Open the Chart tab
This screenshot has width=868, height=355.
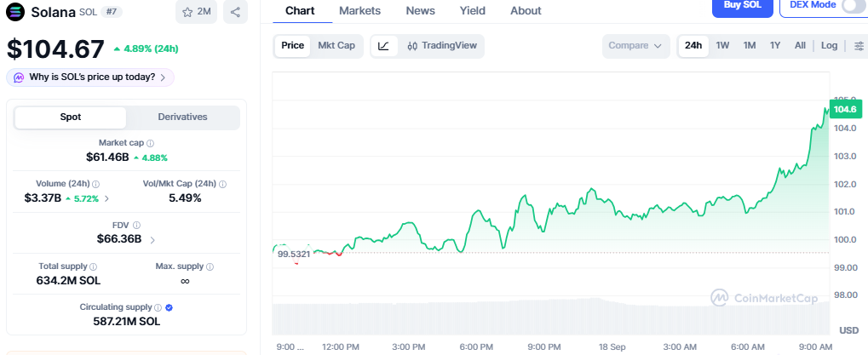(x=300, y=11)
